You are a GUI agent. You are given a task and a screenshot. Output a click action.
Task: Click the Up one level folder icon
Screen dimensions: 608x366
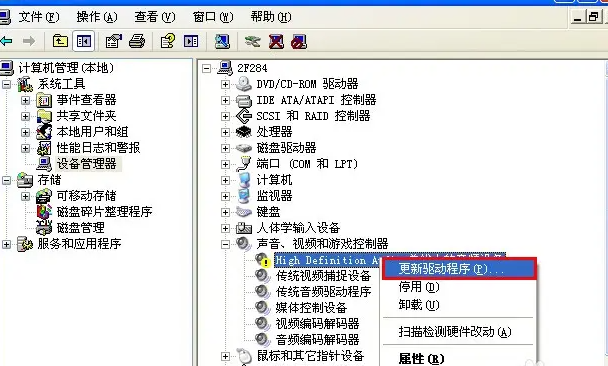[60, 41]
